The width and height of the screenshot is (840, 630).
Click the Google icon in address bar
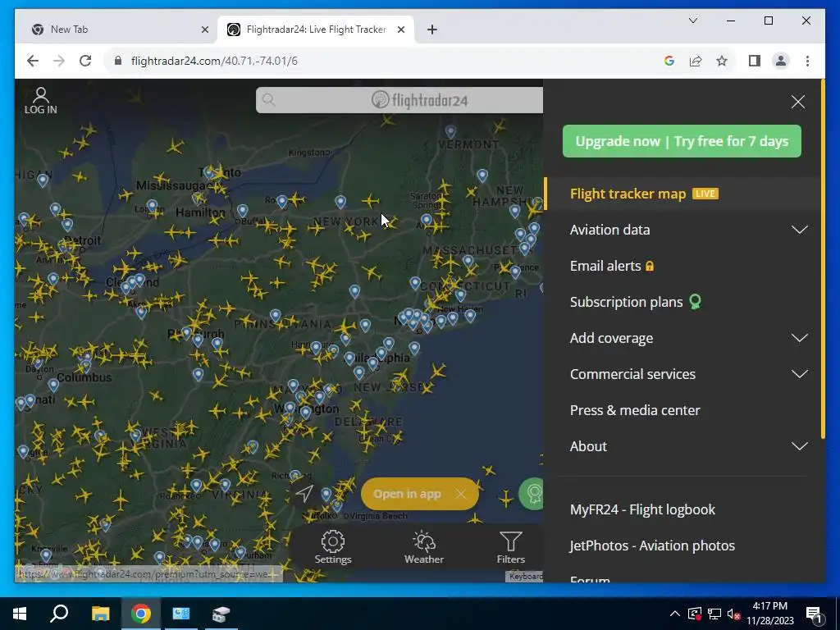pos(669,61)
